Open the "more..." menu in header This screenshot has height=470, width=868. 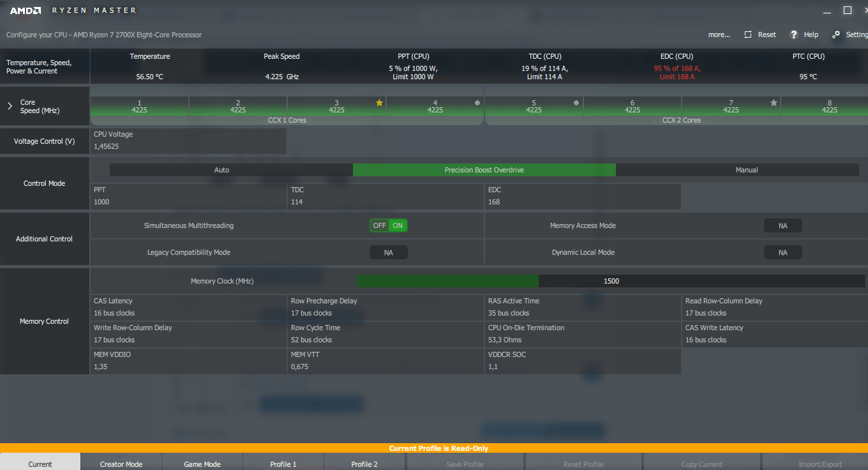point(719,34)
